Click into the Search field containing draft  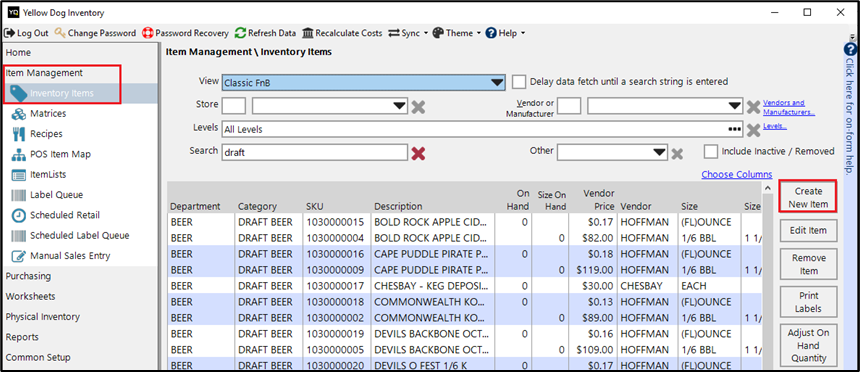click(314, 153)
